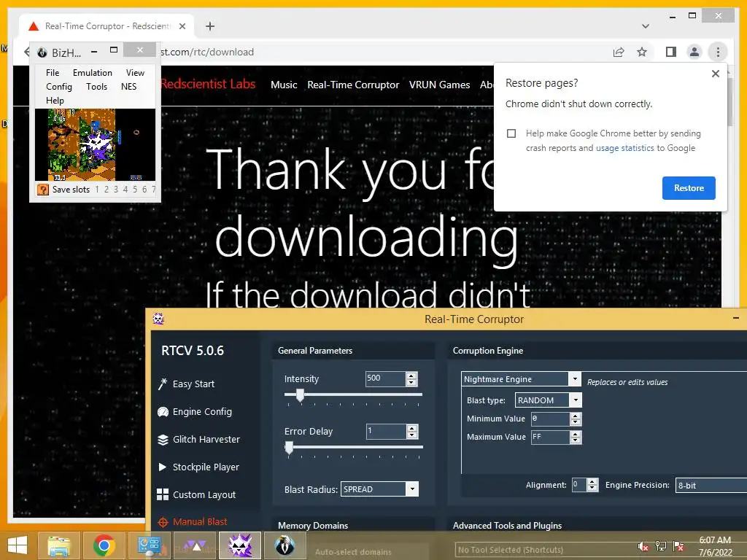This screenshot has width=747, height=560.
Task: Click the network tray icon
Action: point(661,545)
